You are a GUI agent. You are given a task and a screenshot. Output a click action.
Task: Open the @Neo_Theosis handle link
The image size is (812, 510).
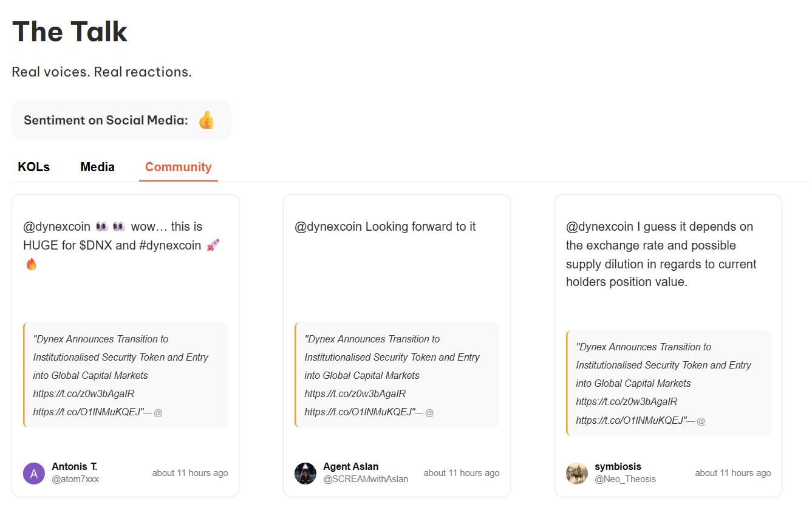tap(626, 479)
